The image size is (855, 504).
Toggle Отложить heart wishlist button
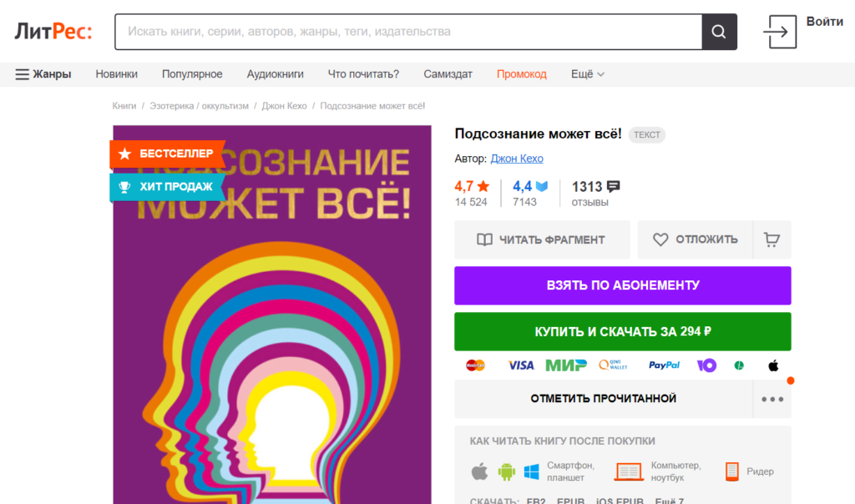coord(696,239)
